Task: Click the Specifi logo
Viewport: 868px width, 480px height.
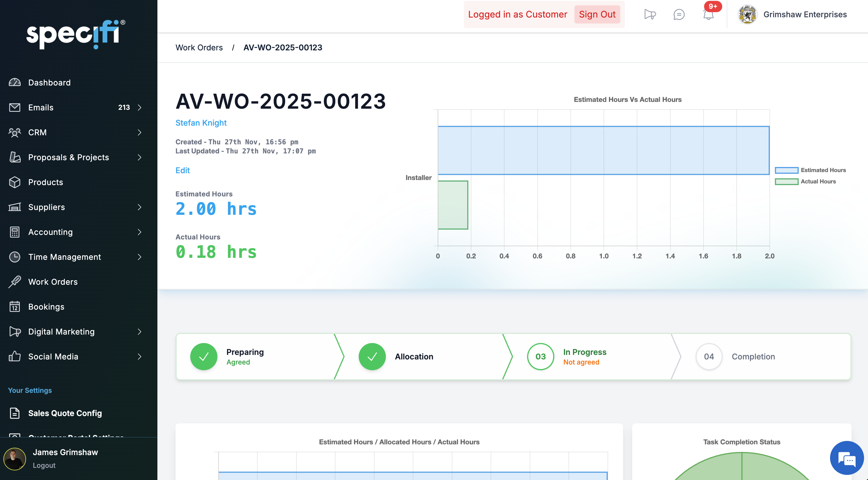Action: 76,34
